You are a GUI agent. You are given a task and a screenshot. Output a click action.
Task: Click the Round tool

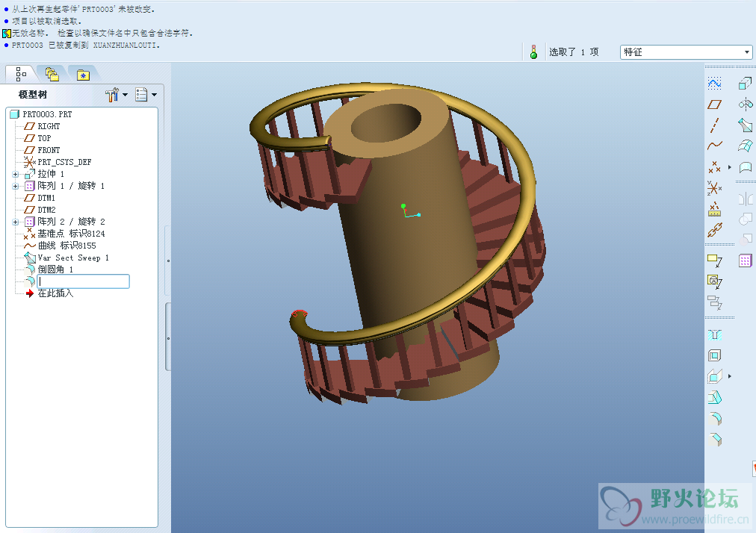pos(714,418)
